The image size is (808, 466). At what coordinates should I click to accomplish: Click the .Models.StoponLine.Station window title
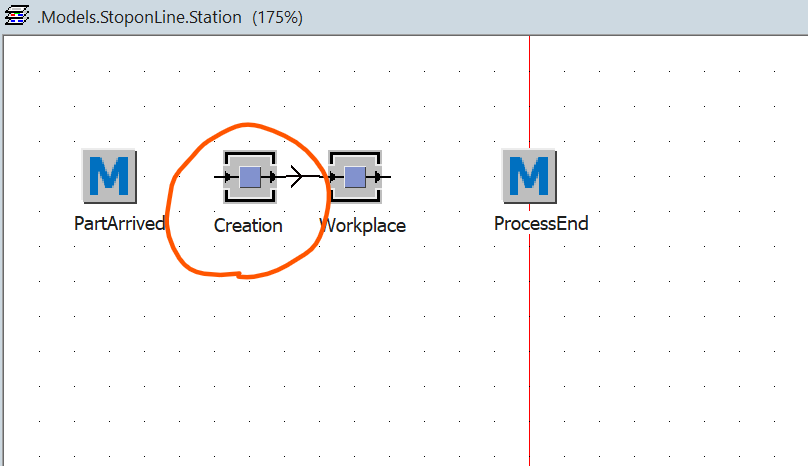tap(139, 18)
